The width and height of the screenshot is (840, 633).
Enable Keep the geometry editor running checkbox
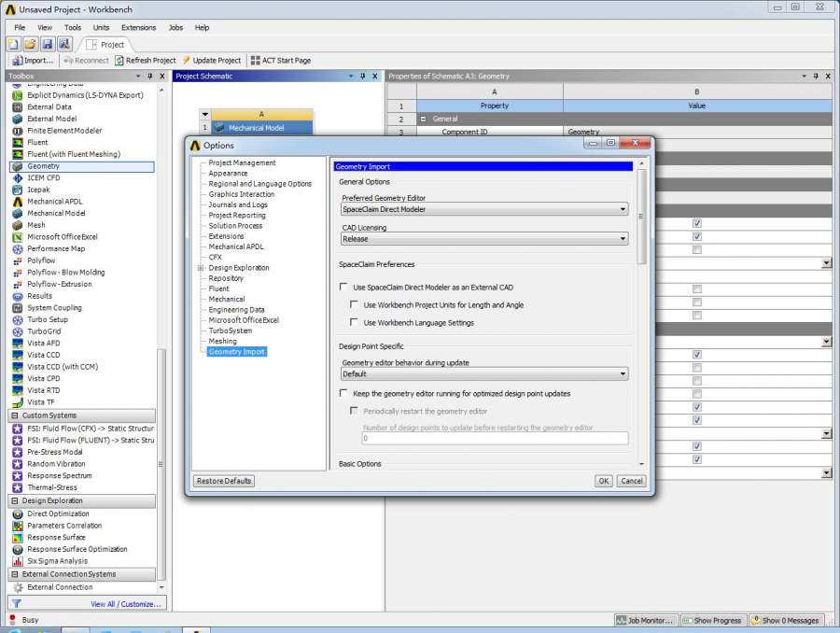[x=343, y=393]
